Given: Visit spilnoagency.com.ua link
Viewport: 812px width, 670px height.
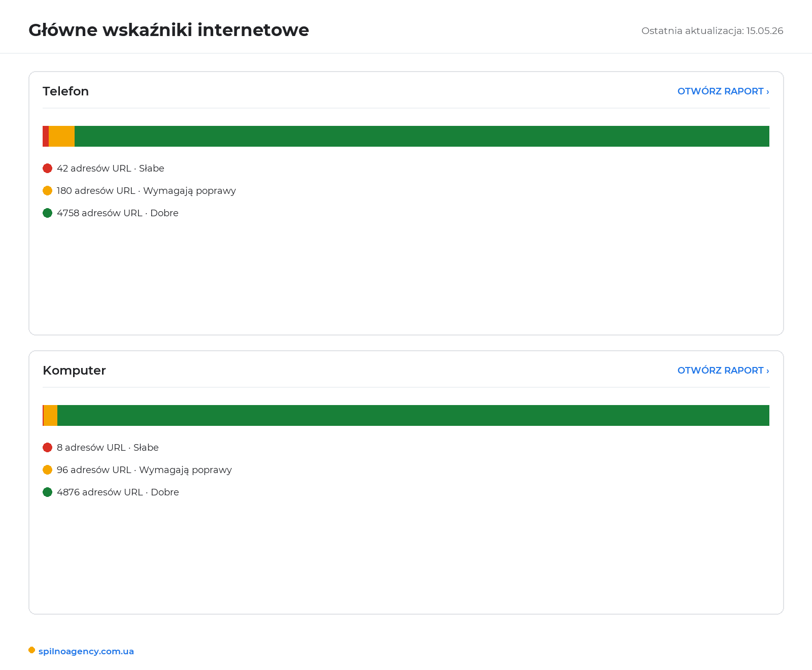Looking at the screenshot, I should (x=86, y=651).
